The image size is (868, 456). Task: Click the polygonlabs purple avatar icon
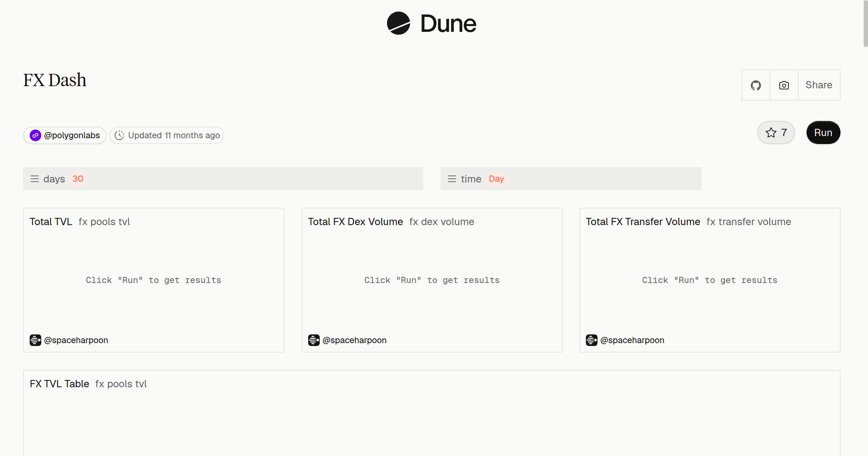point(35,135)
